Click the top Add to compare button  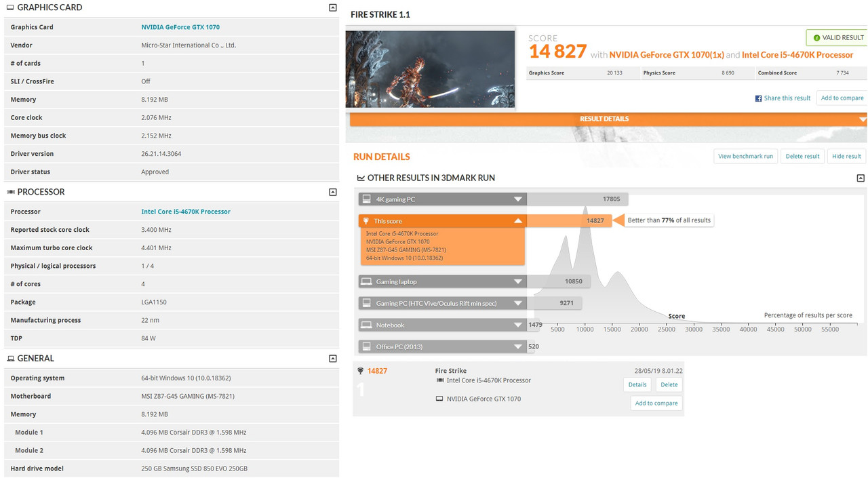pos(842,98)
